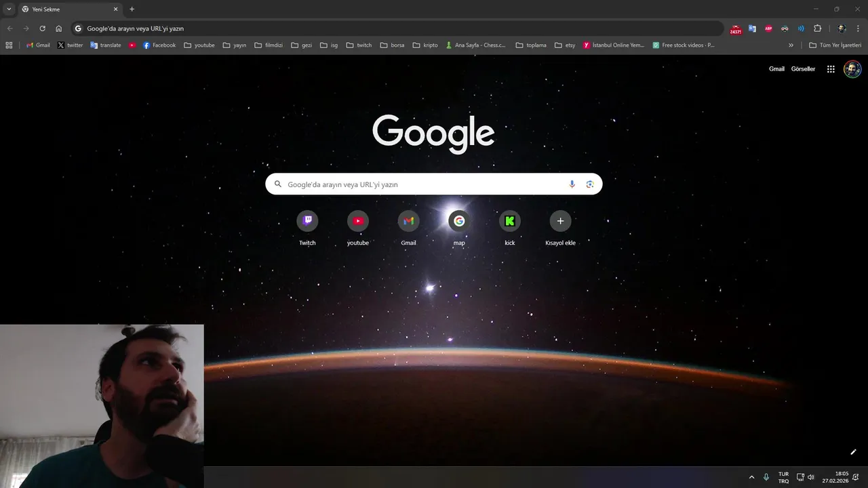Open the Tüm Yer İşaretleri folder
The image size is (868, 488).
coord(835,45)
